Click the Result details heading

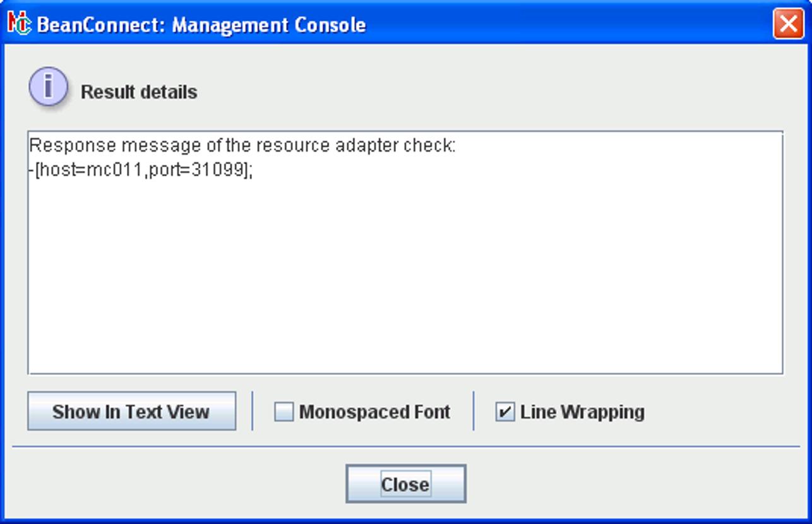coord(139,92)
